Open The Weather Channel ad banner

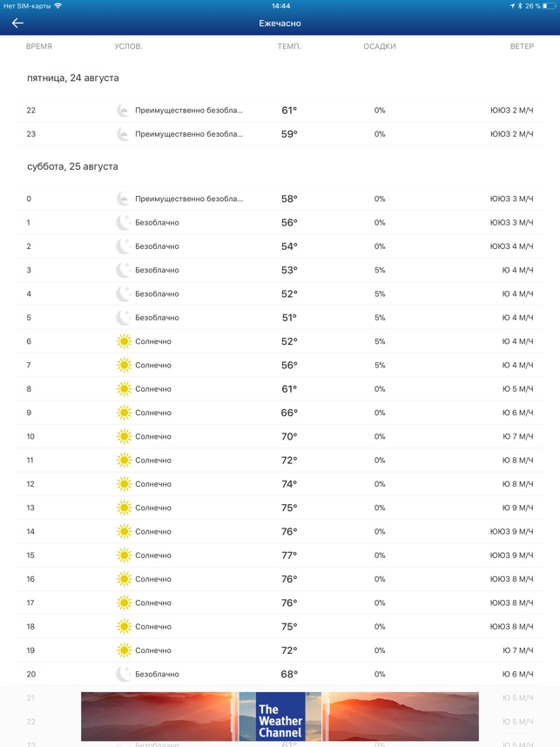pos(280,716)
